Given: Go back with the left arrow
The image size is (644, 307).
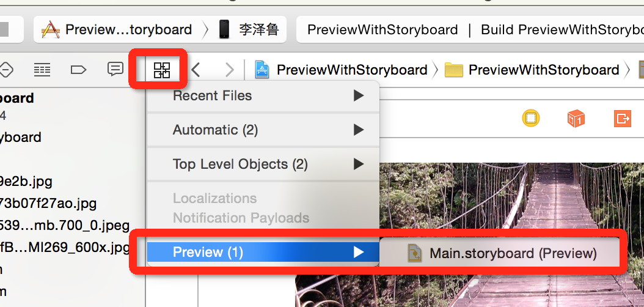Looking at the screenshot, I should [x=196, y=70].
